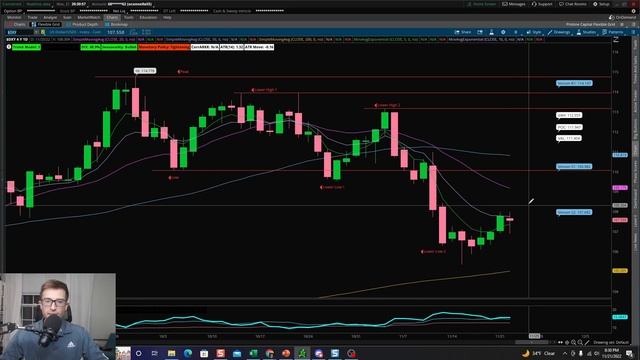Click the zoom out magnifier icon
Image resolution: width=640 pixels, height=360 pixels.
(580, 342)
